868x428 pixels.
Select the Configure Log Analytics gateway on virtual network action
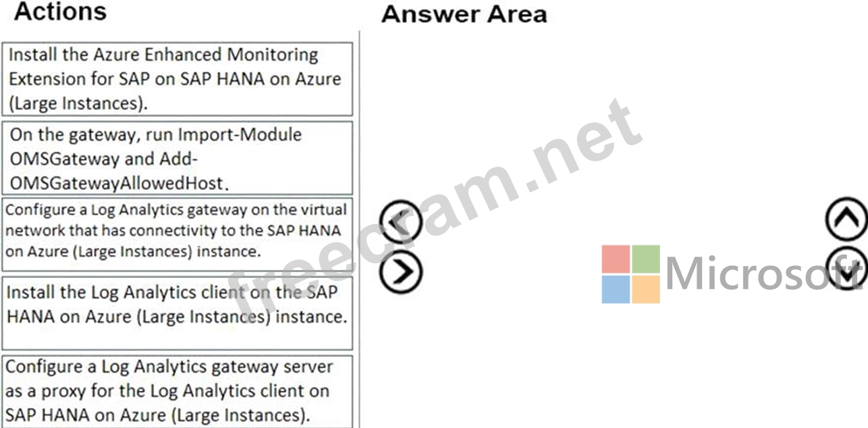[180, 231]
